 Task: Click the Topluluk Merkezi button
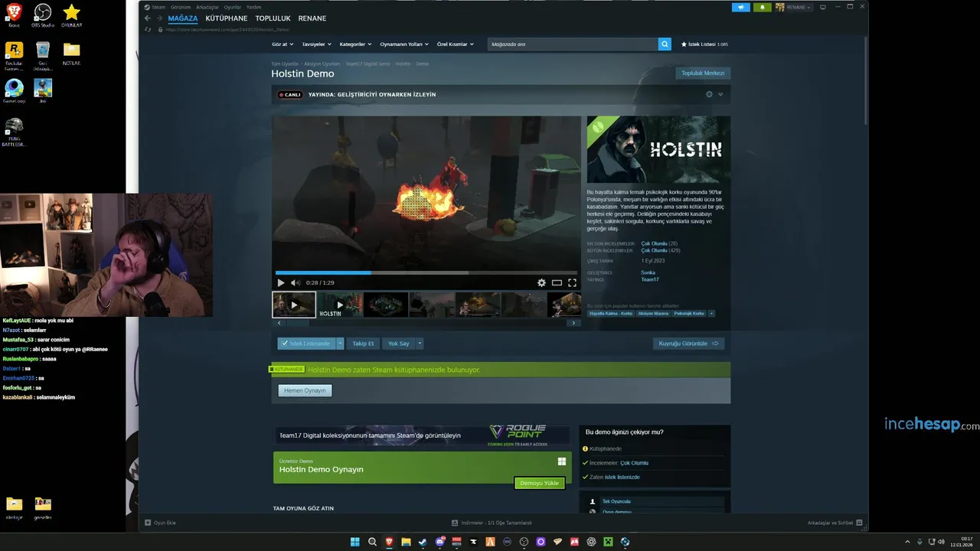click(x=703, y=73)
